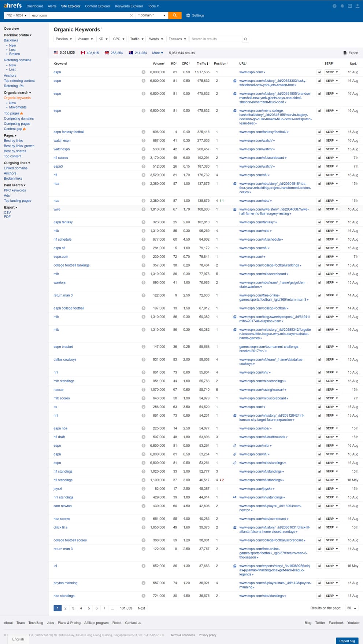This screenshot has height=644, width=363.
Task: Open SERP dropdown for espn.com keyword row
Action: [x=332, y=257]
